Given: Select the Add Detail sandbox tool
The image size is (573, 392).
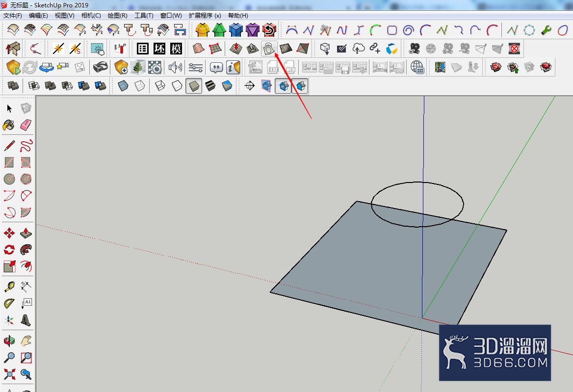Looking at the screenshot, I should point(286,48).
